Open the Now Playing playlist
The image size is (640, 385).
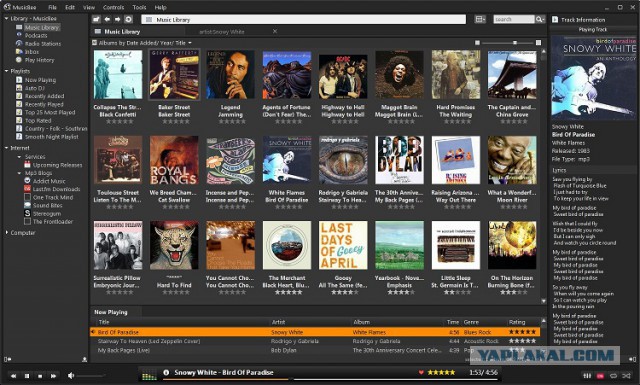40,80
